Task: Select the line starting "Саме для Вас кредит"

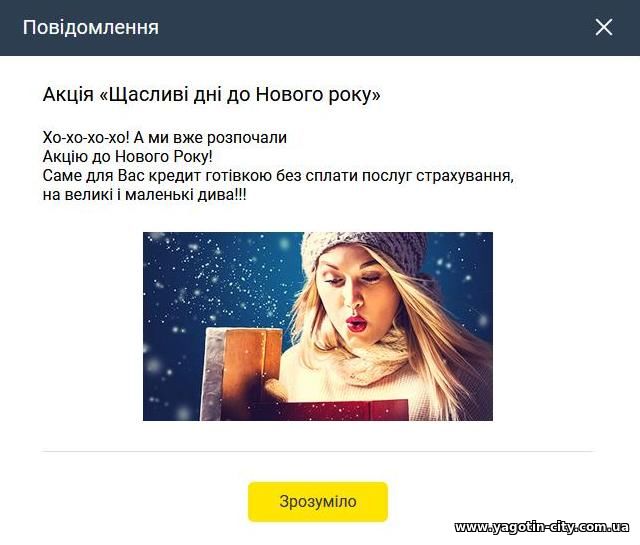Action: click(278, 176)
